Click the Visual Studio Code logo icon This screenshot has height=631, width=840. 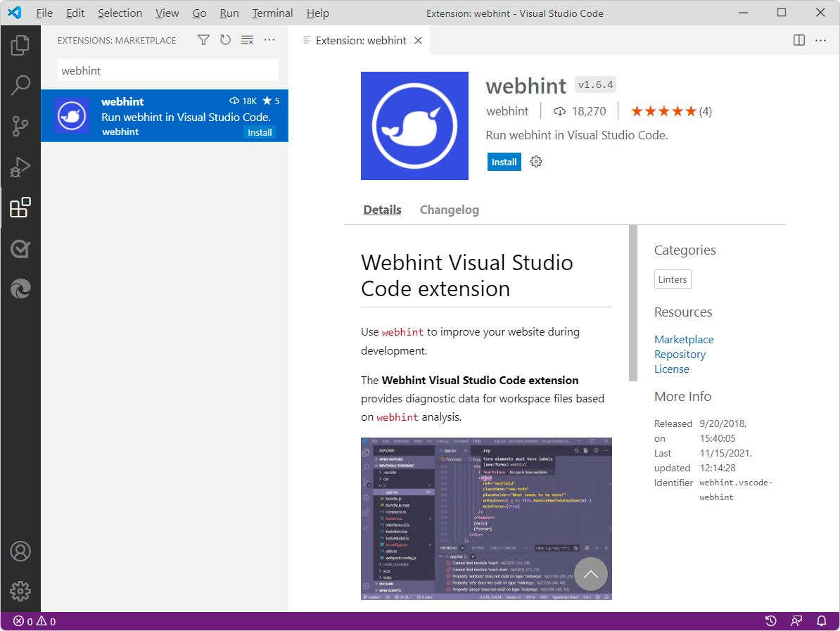15,13
